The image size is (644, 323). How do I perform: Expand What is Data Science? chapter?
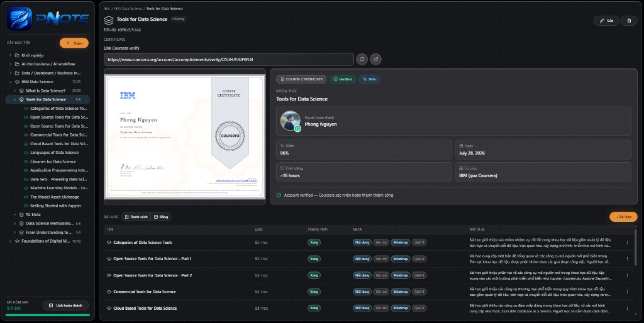[15, 90]
